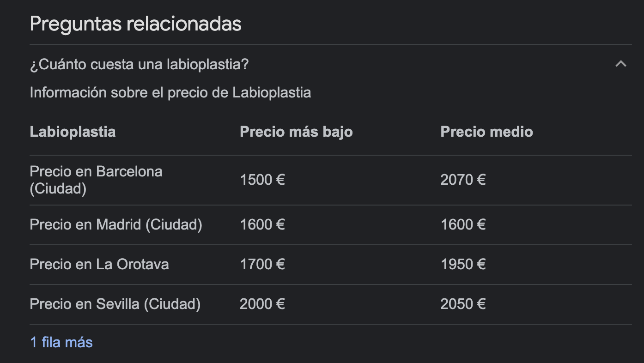Click the 'Preguntas relacionadas' heading
Viewport: 644px width, 363px height.
point(135,24)
